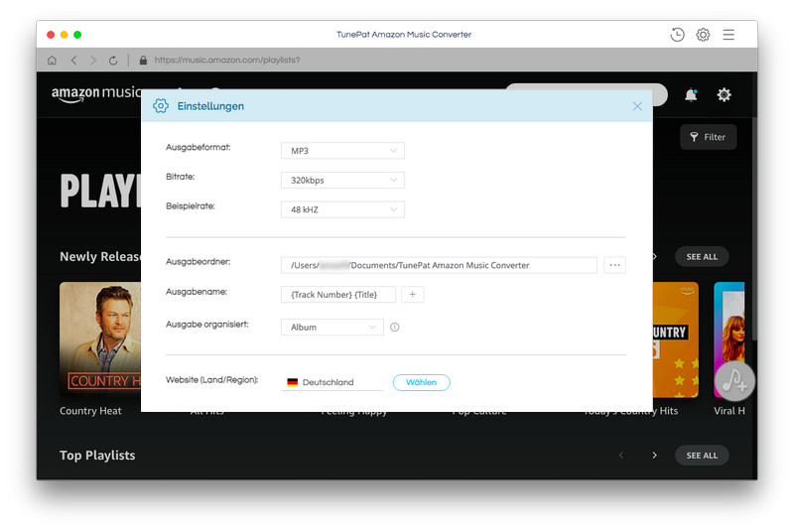
Task: Open the conversion history clock icon
Action: coord(677,35)
